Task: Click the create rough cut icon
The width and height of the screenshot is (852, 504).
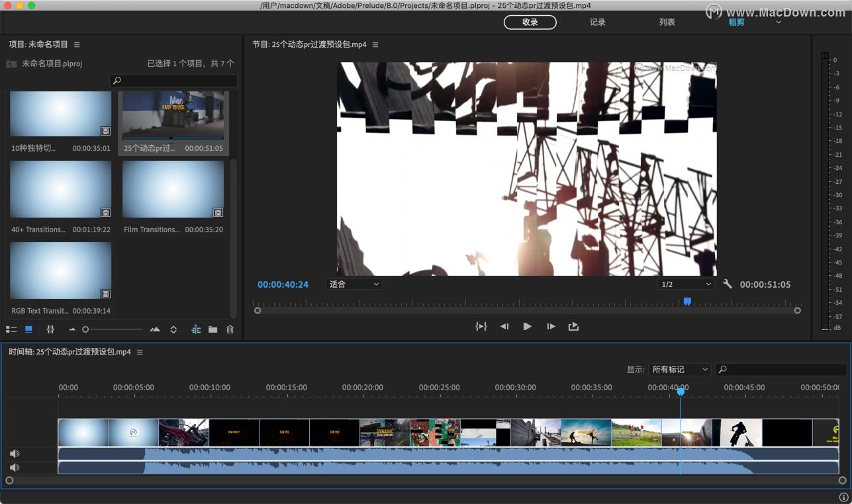Action: (196, 329)
